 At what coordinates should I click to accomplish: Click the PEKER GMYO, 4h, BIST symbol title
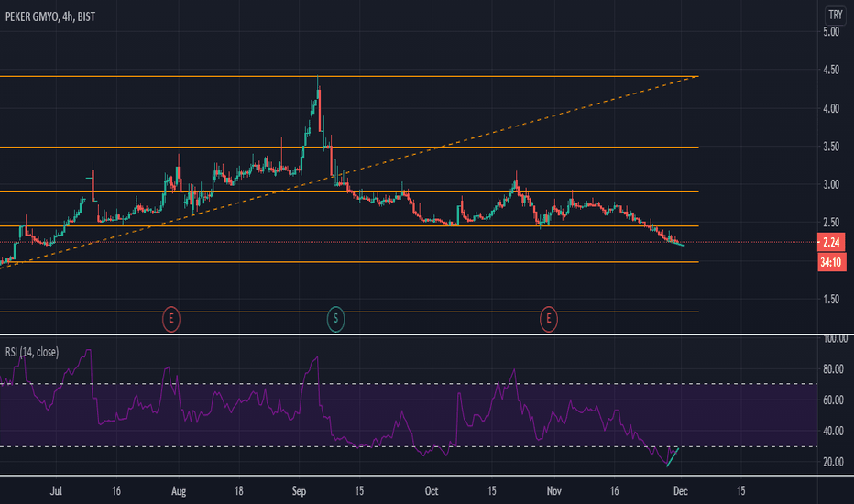[50, 16]
